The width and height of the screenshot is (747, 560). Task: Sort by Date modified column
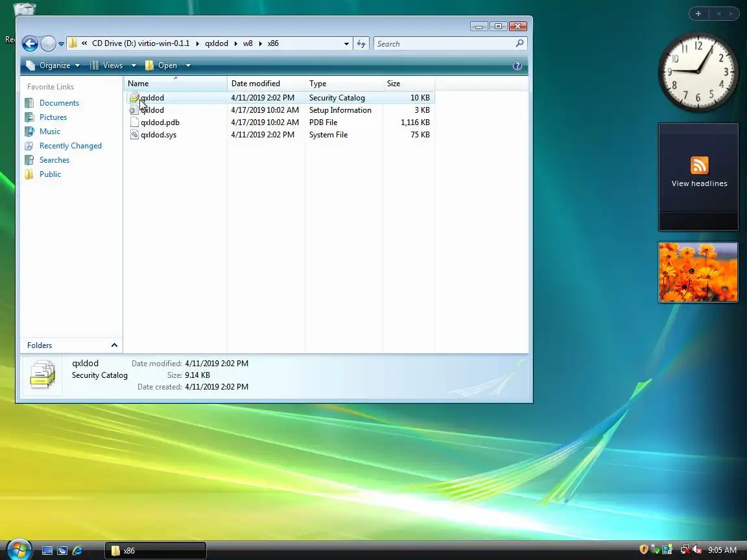267,84
